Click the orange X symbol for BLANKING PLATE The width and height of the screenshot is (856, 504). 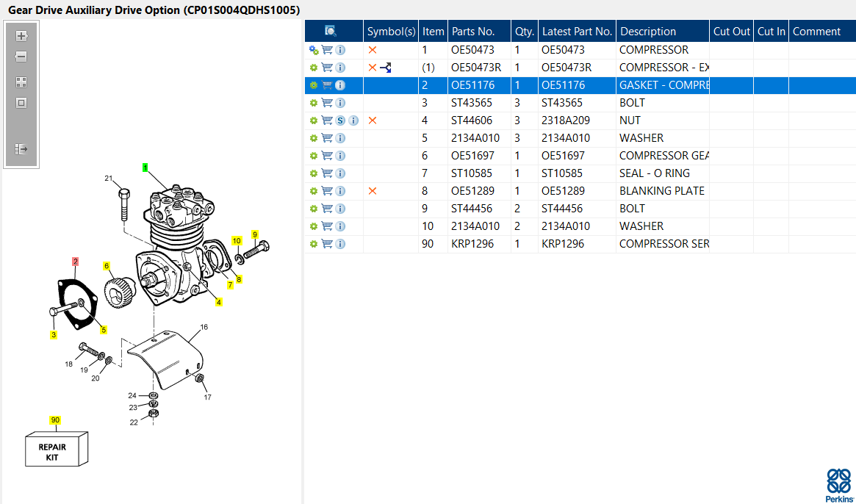tap(373, 190)
